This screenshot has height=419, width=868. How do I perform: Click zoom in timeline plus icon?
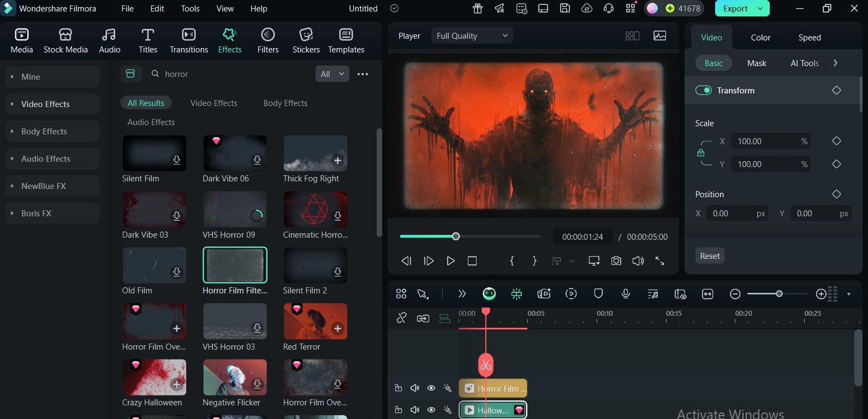tap(821, 294)
